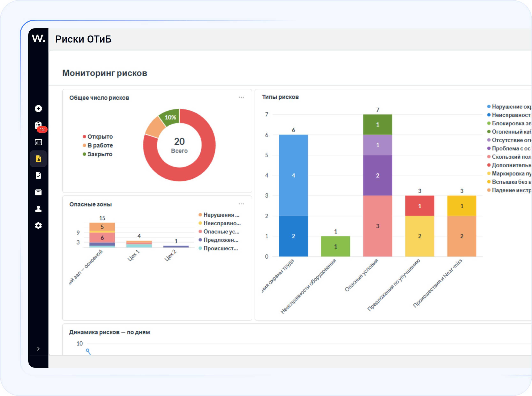This screenshot has width=532, height=396.
Task: Select the Скользкий пол legend entry
Action: pyautogui.click(x=509, y=157)
